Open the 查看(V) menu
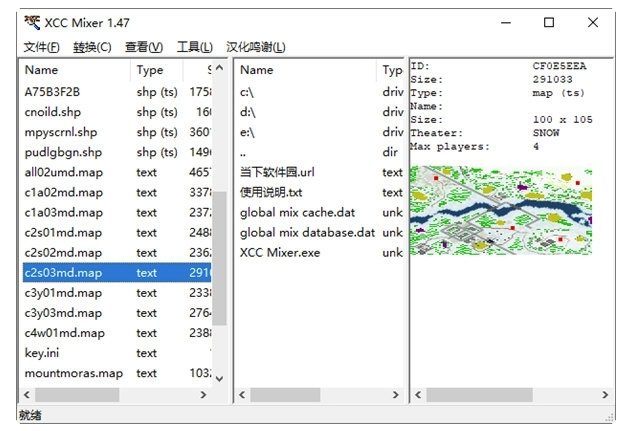 144,47
